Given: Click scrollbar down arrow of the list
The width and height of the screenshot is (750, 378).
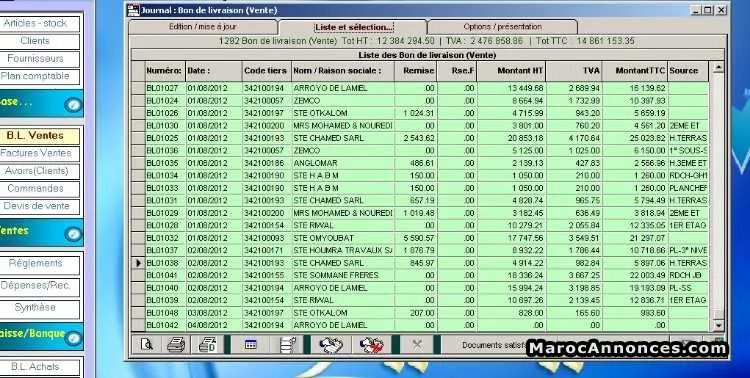Looking at the screenshot, I should (718, 325).
